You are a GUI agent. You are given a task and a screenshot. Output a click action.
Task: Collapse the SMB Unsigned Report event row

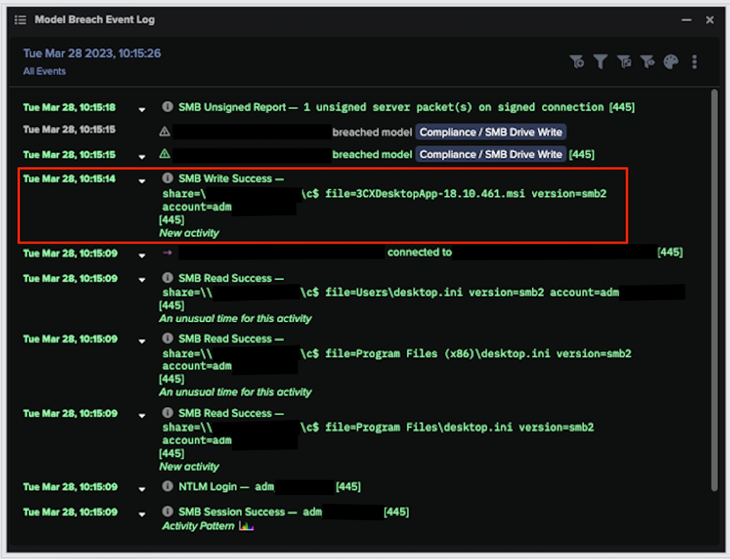coord(141,108)
